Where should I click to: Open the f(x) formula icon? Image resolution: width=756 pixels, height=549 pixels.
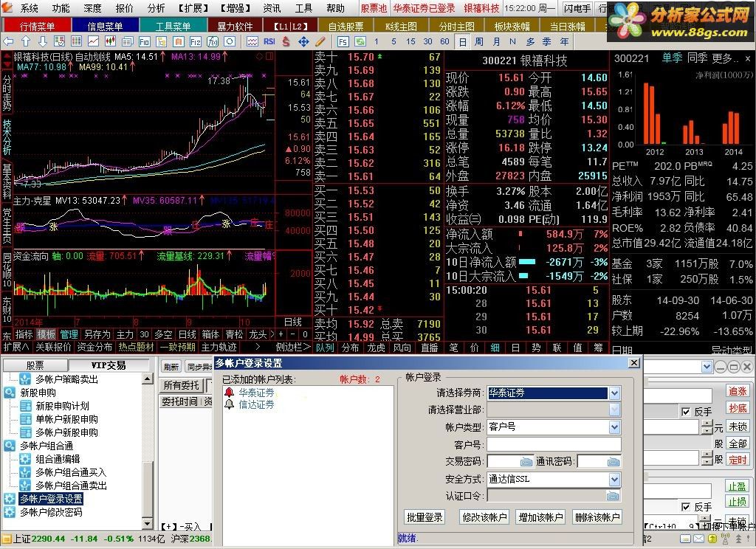tap(213, 42)
